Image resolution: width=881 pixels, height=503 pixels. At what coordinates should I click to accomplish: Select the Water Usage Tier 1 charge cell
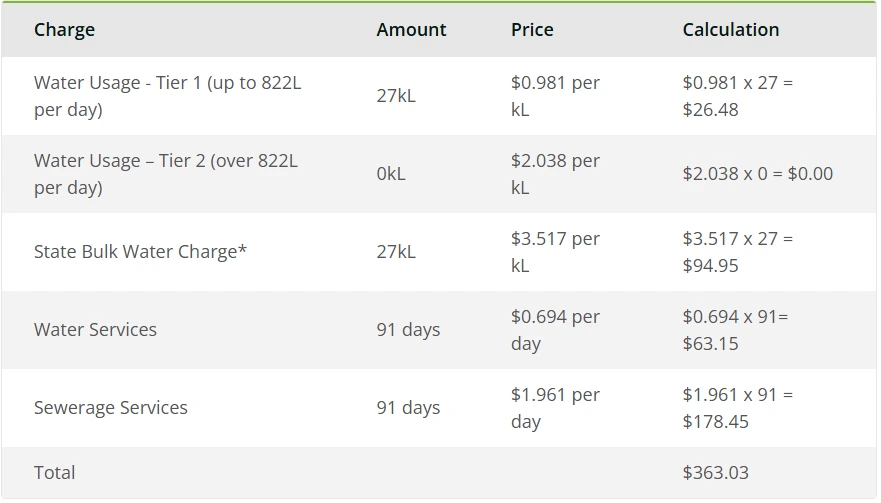coord(167,96)
